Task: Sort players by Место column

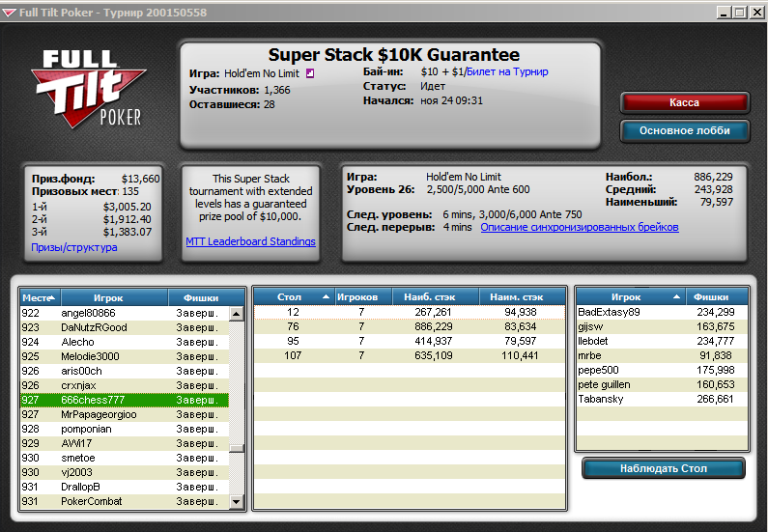Action: click(x=41, y=297)
